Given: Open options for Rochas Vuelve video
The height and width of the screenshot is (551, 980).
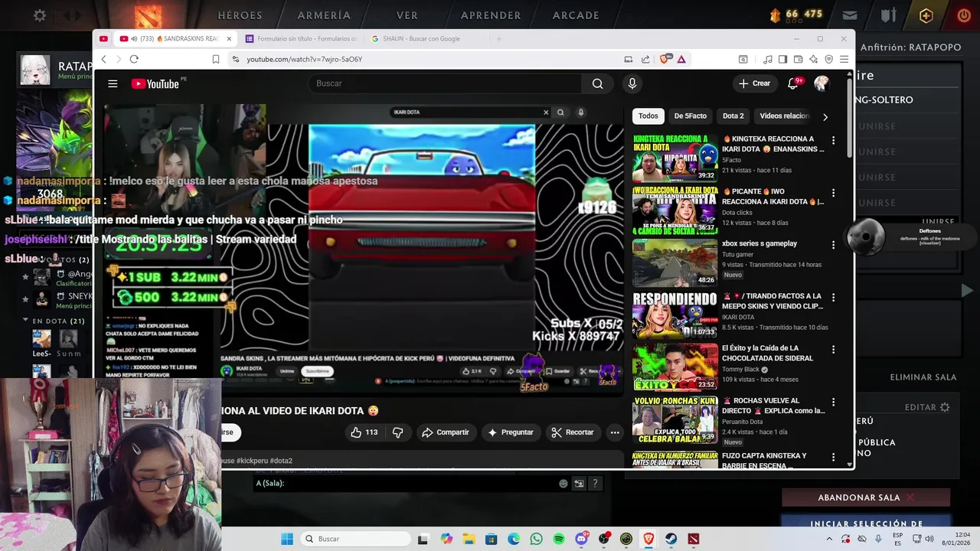Looking at the screenshot, I should click(x=833, y=402).
